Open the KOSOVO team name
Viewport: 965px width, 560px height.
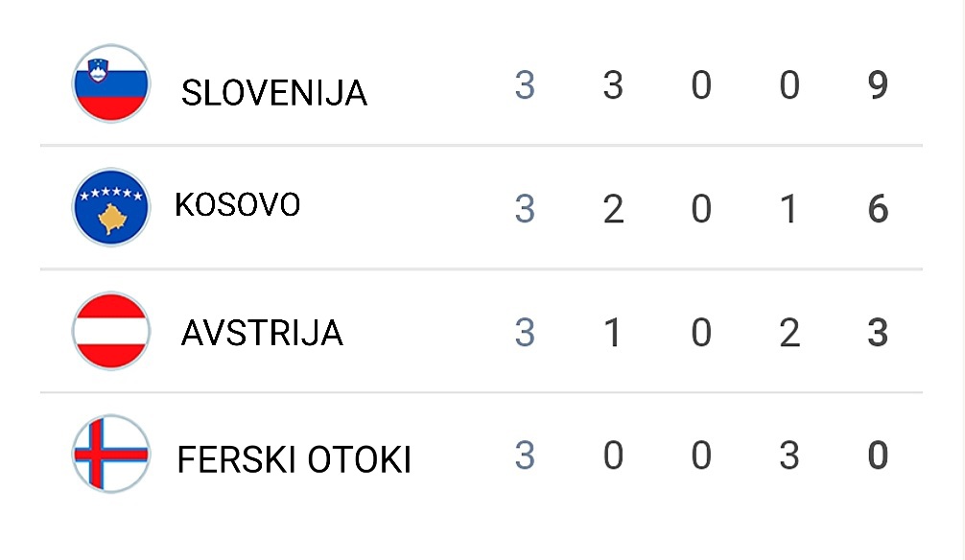pos(238,204)
